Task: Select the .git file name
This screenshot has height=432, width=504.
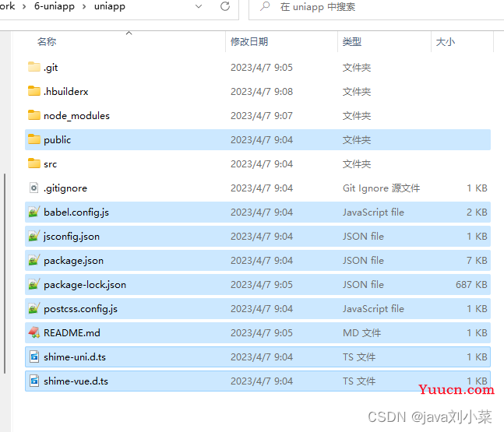Action: [x=51, y=68]
